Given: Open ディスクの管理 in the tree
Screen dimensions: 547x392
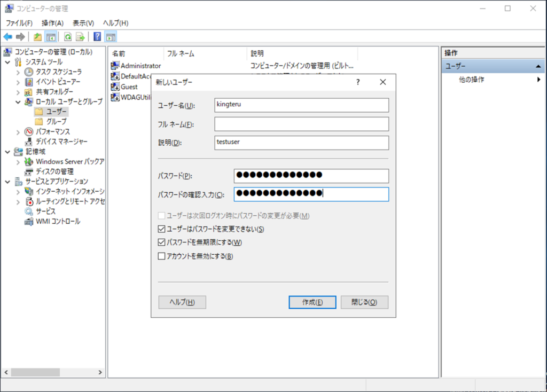Looking at the screenshot, I should click(x=54, y=171).
